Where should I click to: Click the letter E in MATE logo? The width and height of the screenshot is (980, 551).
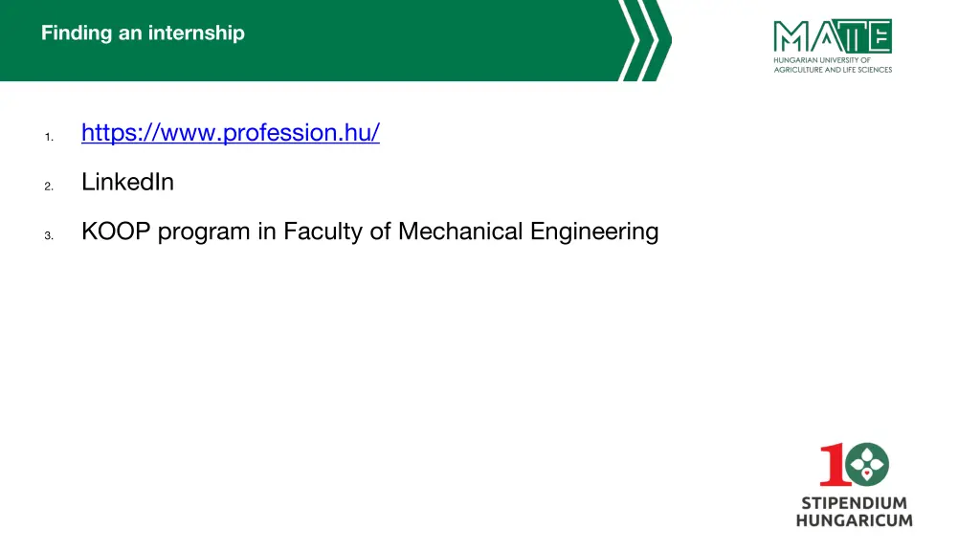[x=879, y=37]
